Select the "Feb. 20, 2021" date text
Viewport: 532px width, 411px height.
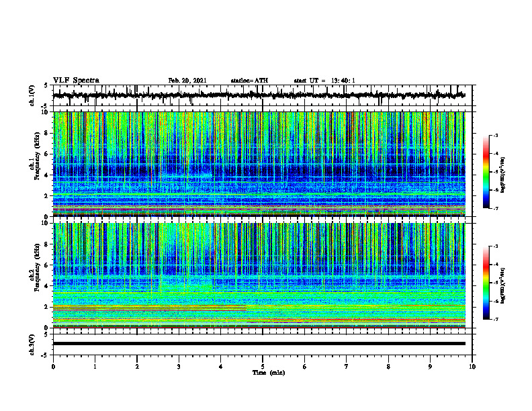tap(187, 81)
